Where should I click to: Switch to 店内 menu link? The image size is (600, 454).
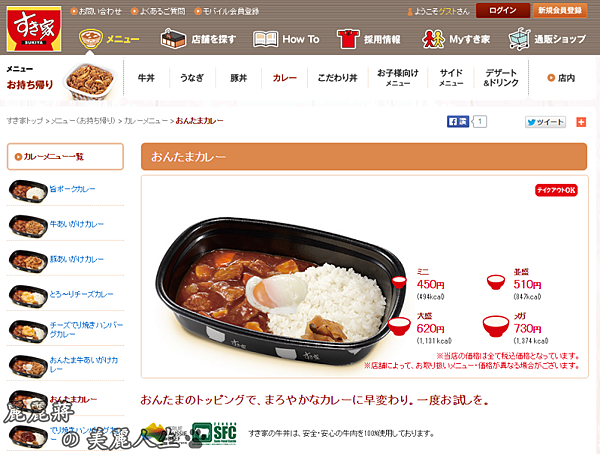coord(561,78)
